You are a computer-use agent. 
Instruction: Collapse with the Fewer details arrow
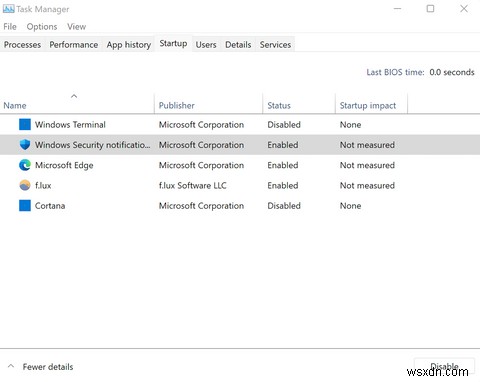click(11, 366)
